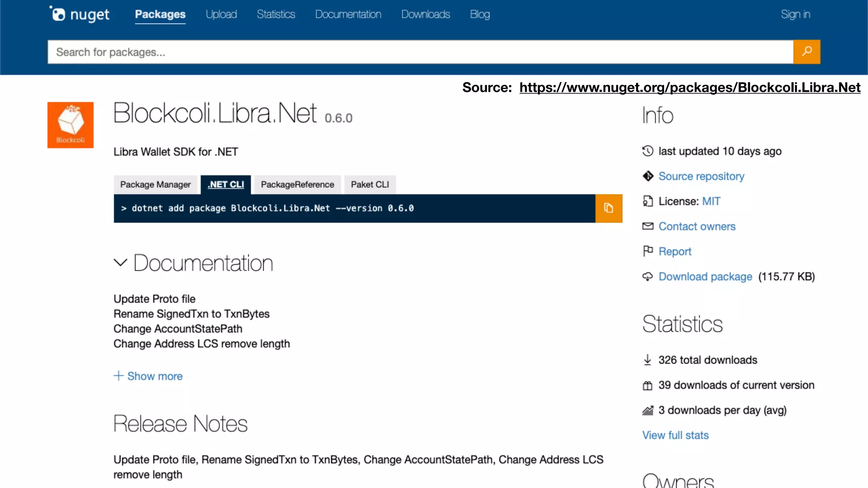
Task: Click the Report link
Action: [675, 252]
